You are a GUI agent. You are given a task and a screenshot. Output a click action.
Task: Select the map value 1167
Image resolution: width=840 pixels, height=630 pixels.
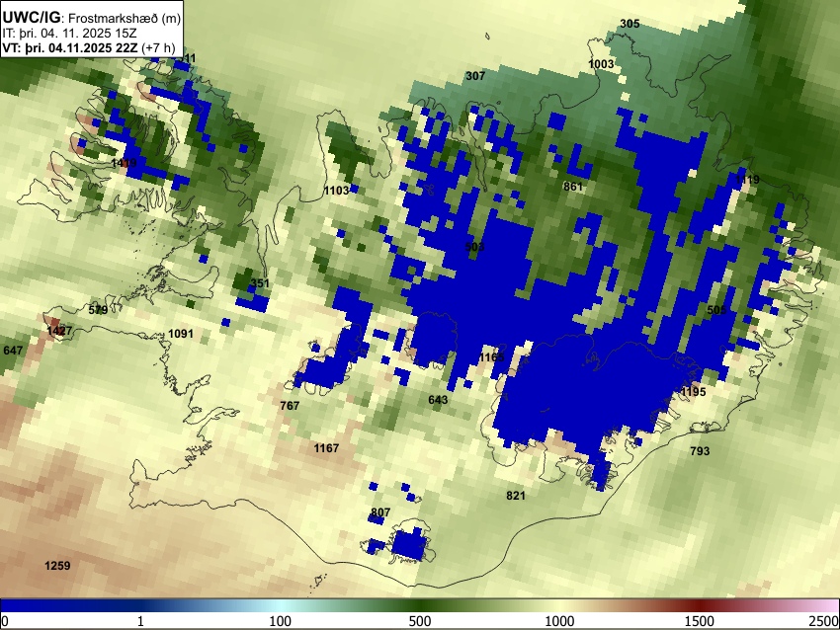pyautogui.click(x=326, y=448)
